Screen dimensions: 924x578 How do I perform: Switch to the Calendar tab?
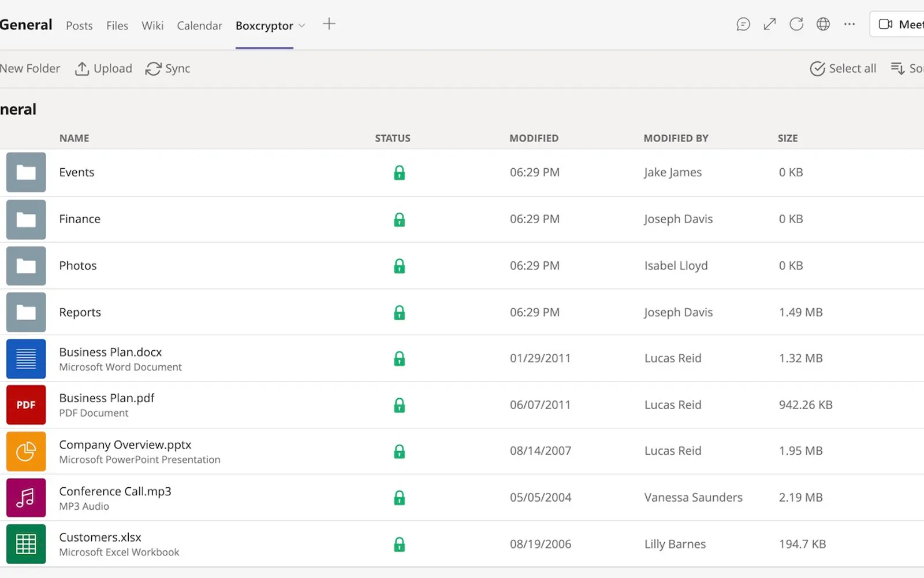coord(199,25)
